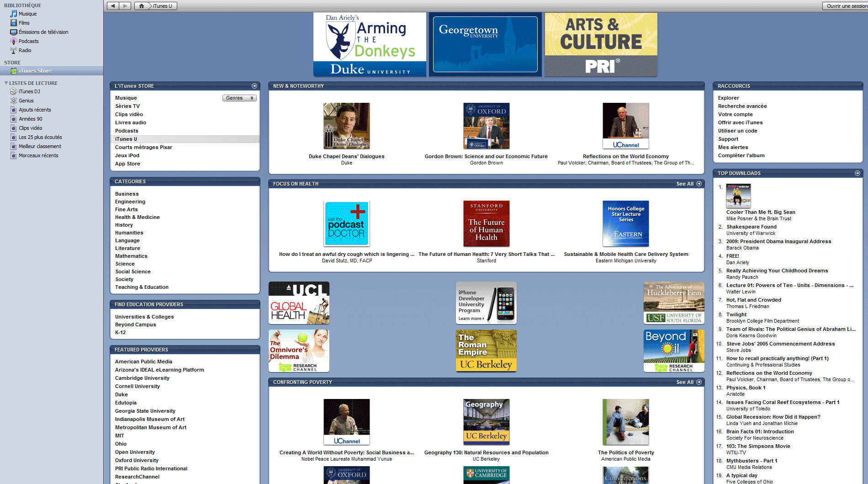Image resolution: width=868 pixels, height=484 pixels.
Task: Open The Omnivore's Dilemma banner
Action: (x=299, y=351)
